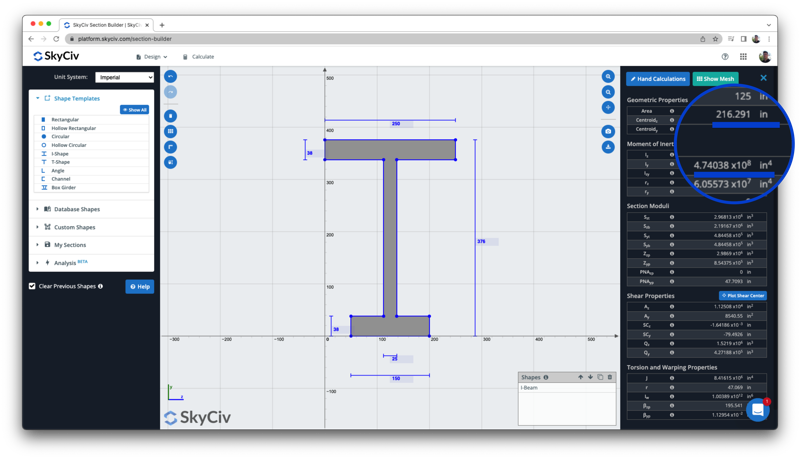Open the chat support bubble
Screen dimensions: 800x459
pos(758,410)
